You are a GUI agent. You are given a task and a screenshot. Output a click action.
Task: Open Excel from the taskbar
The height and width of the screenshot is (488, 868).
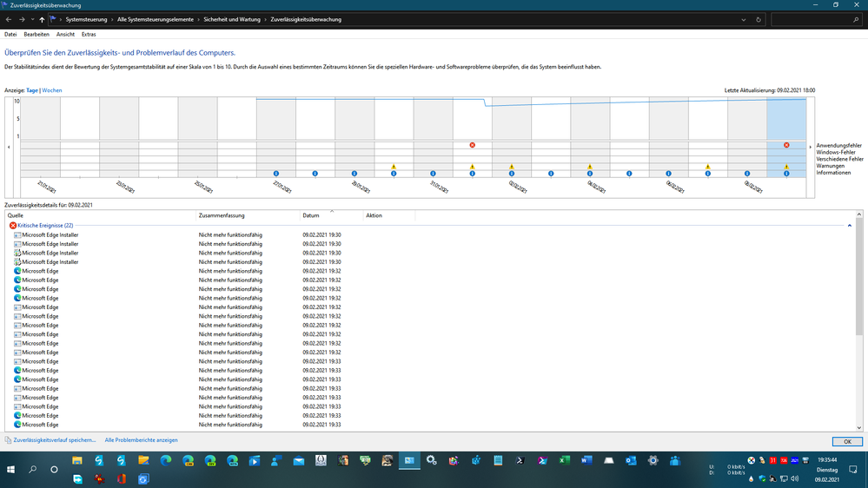(564, 460)
